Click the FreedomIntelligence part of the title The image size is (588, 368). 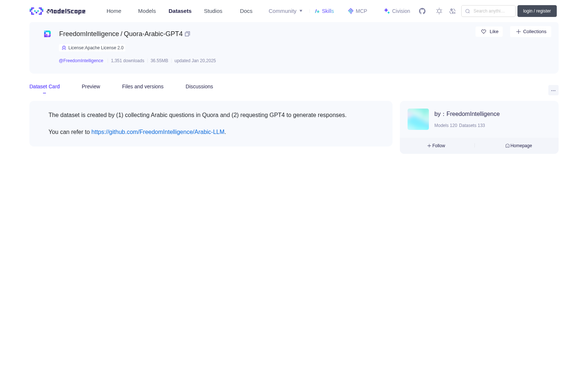point(89,34)
